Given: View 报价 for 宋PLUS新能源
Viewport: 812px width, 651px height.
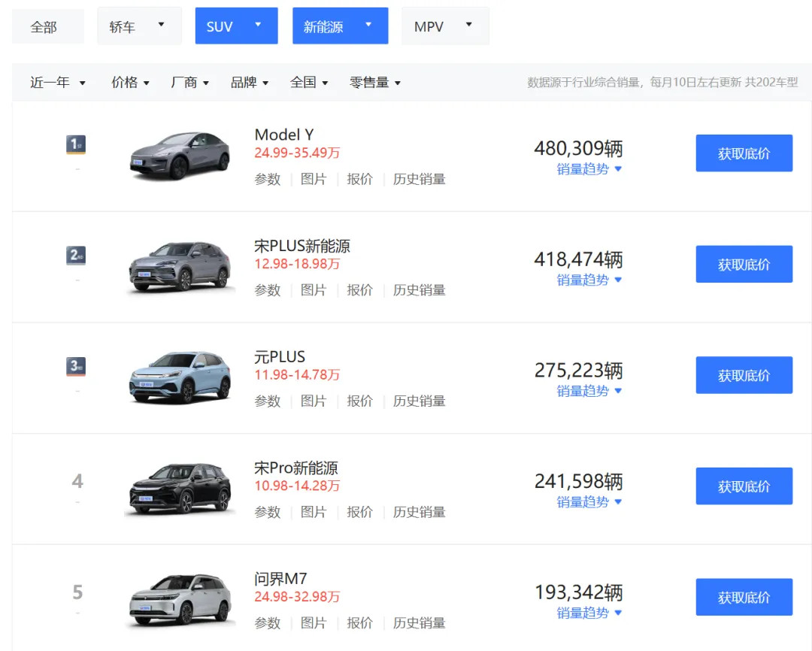Looking at the screenshot, I should pos(359,290).
